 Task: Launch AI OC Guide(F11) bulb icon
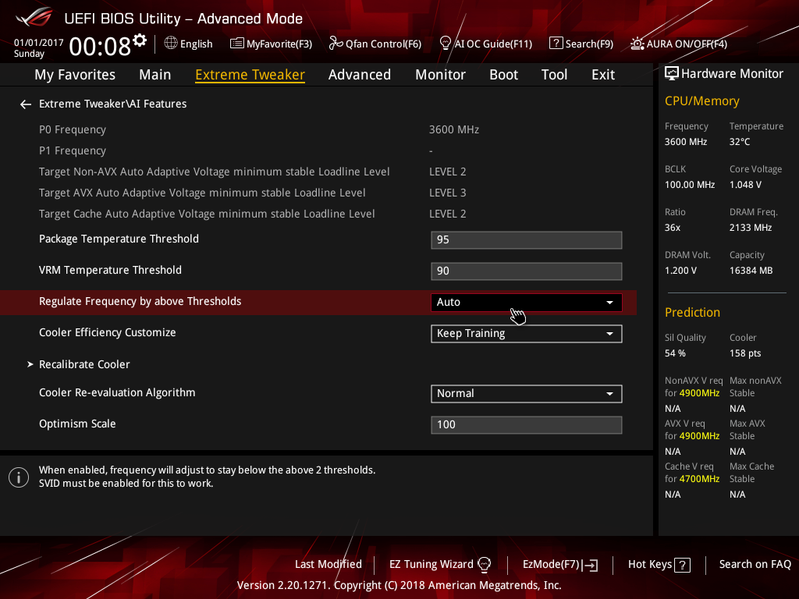445,43
